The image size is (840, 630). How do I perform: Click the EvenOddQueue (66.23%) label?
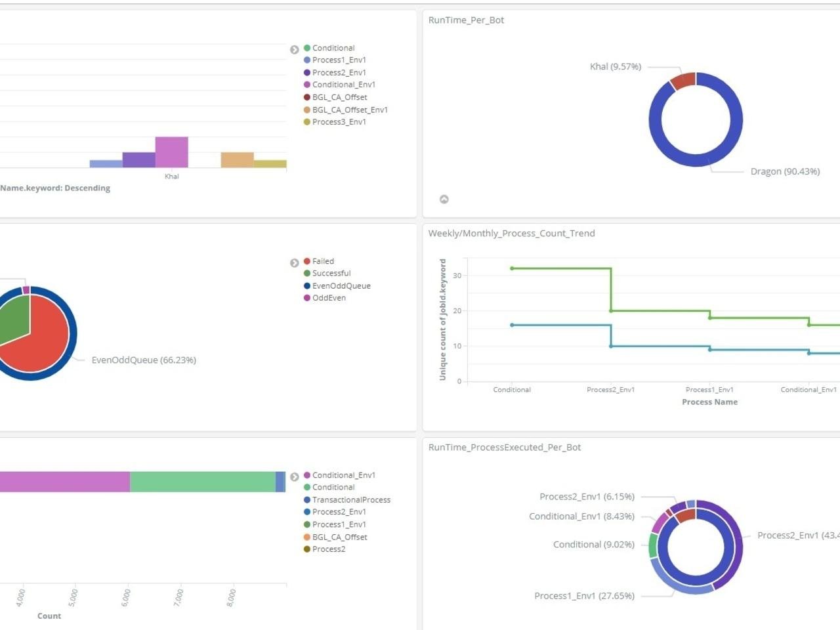[144, 360]
